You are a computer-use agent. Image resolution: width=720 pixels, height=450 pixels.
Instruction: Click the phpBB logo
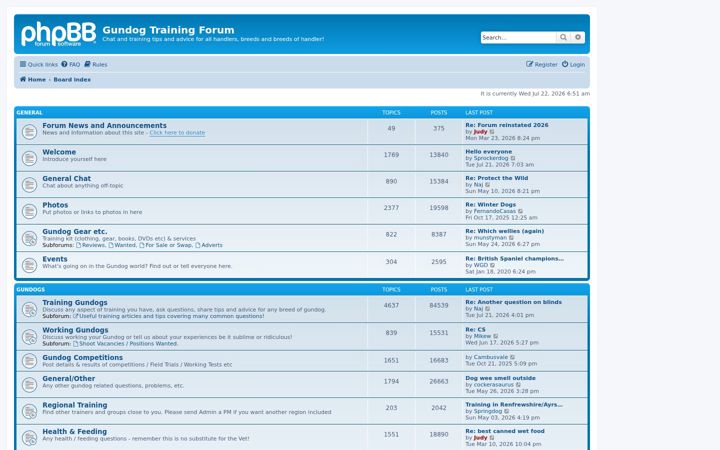[58, 34]
